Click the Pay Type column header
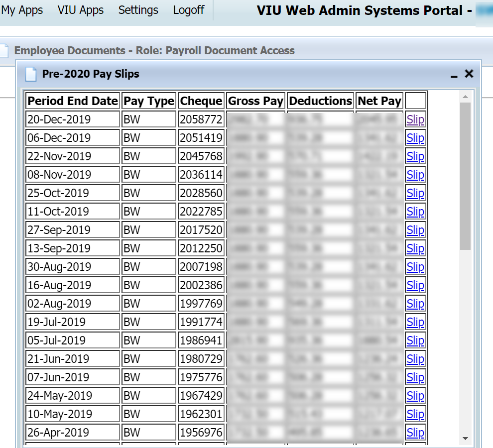This screenshot has height=448, width=493. click(x=148, y=101)
